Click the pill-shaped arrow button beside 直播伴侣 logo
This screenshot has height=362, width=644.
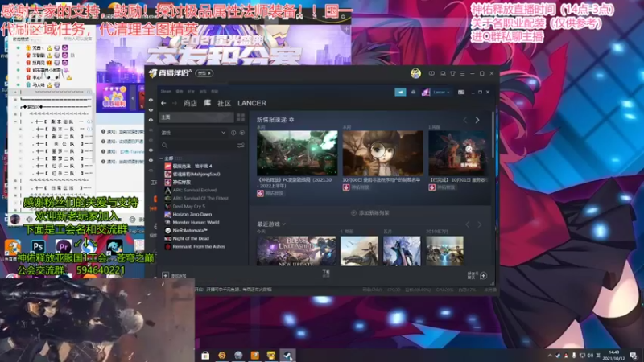[204, 73]
